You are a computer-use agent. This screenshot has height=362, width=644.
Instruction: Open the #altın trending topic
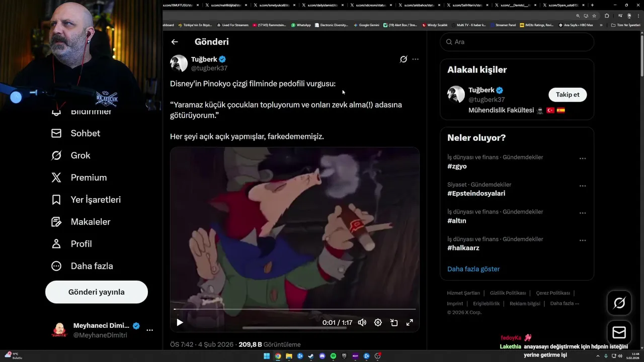click(457, 221)
